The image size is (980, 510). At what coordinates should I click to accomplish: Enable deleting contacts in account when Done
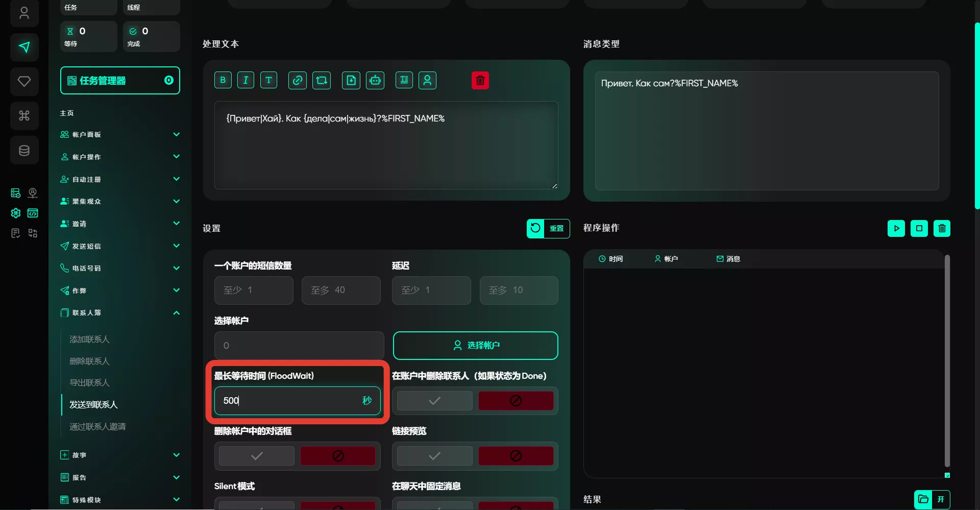coord(434,401)
